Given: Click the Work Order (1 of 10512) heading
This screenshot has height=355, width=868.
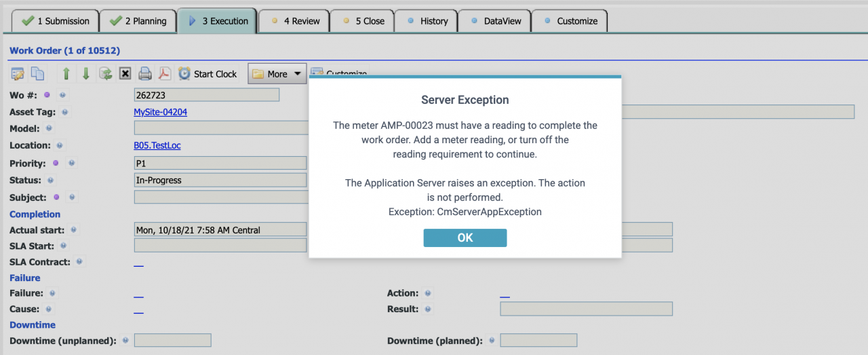Looking at the screenshot, I should pyautogui.click(x=65, y=51).
